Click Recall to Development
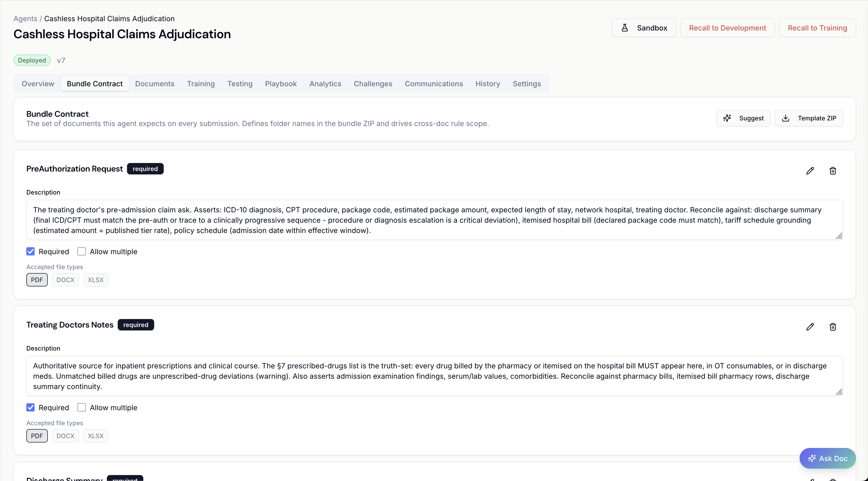Viewport: 868px width, 481px height. [727, 28]
